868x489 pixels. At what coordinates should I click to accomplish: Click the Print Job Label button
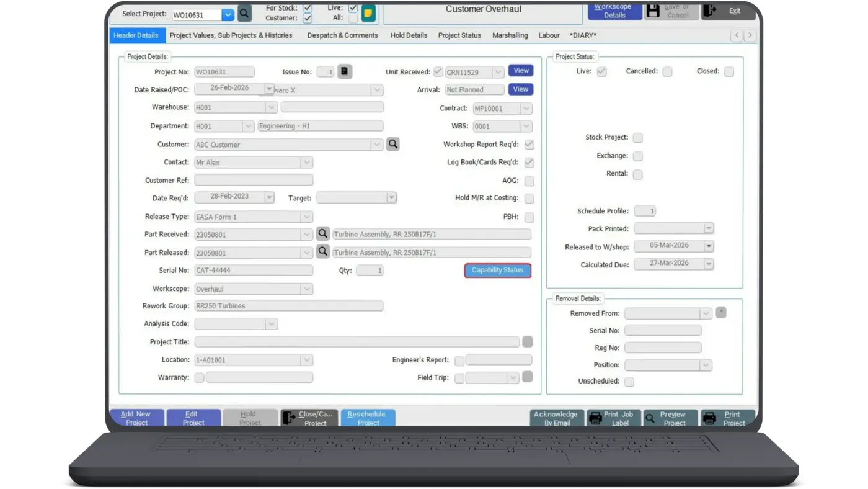[614, 418]
